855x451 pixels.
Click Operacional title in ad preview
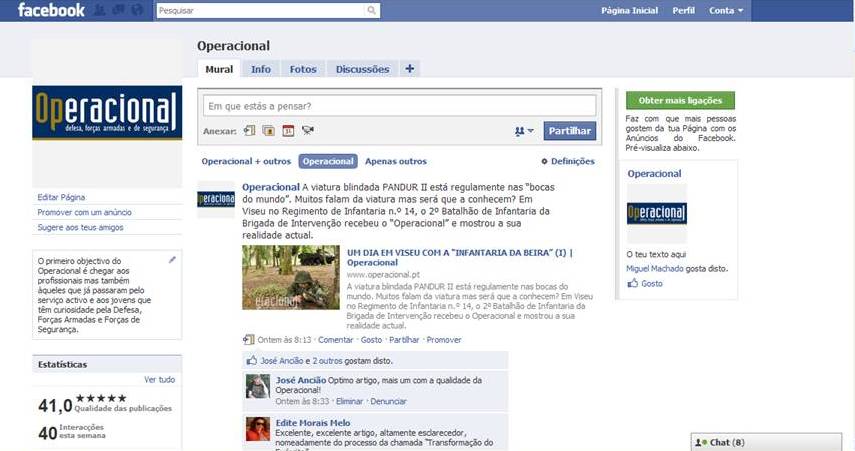[x=654, y=173]
